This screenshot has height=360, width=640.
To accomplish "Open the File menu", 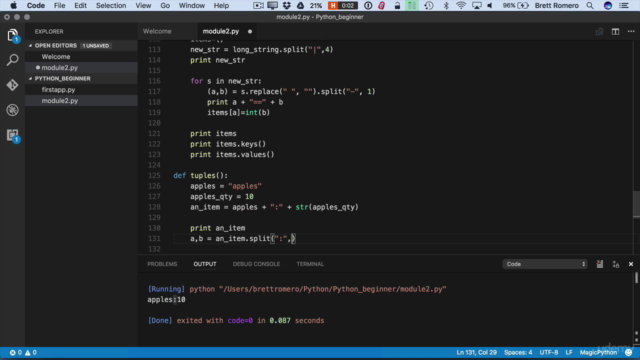I will pos(60,5).
